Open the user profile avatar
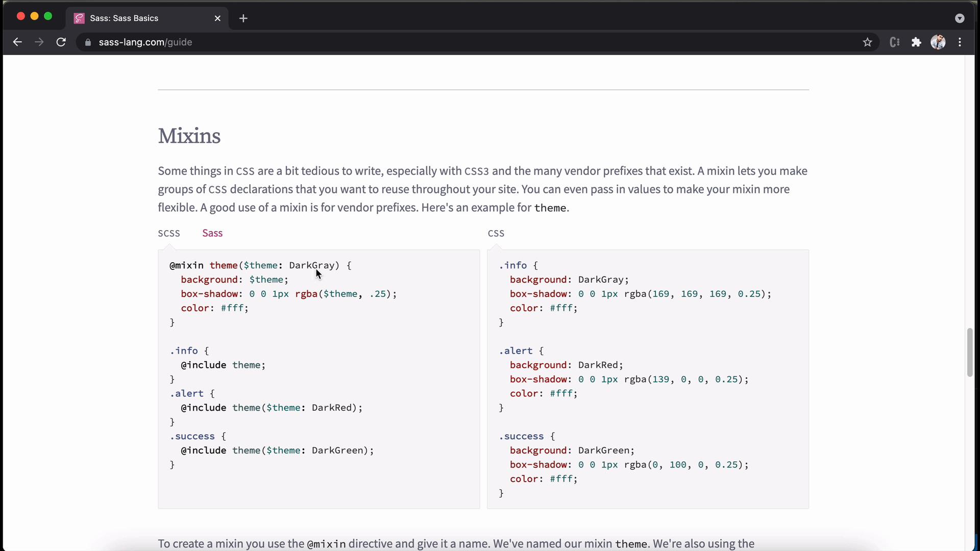Viewport: 980px width, 551px height. (938, 42)
